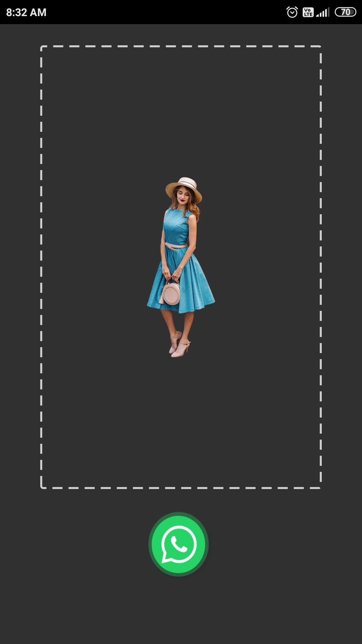Click the top dashed border line's middle
The height and width of the screenshot is (644, 362).
(181, 46)
